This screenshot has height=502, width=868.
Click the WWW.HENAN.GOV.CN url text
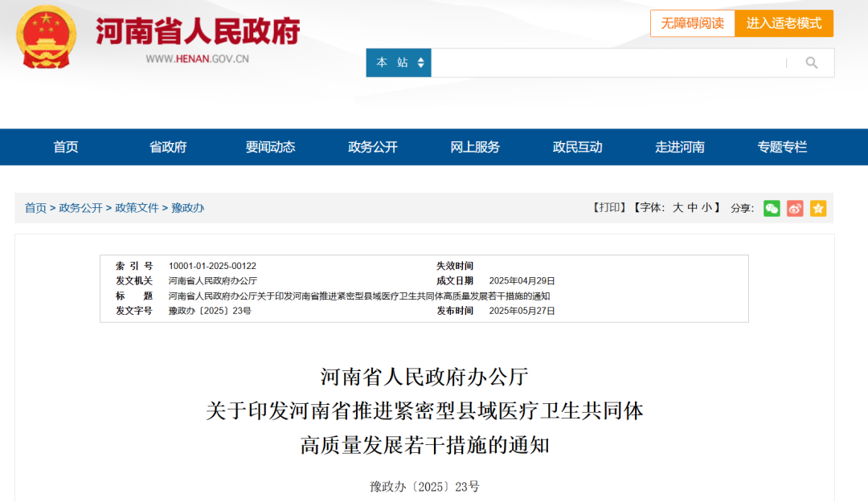click(198, 59)
